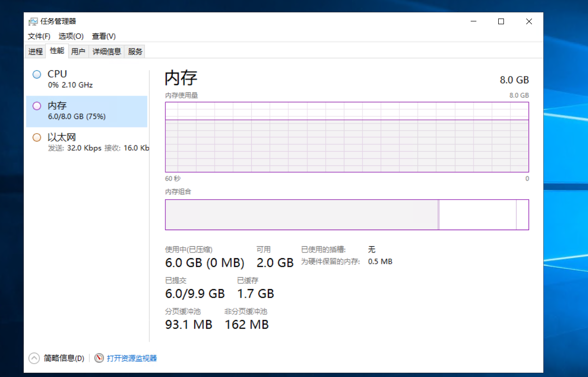Open the 文件(F) menu

coord(39,36)
